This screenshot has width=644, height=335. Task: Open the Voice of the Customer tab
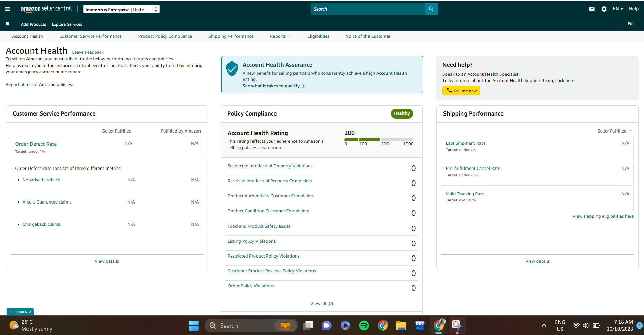pos(368,36)
